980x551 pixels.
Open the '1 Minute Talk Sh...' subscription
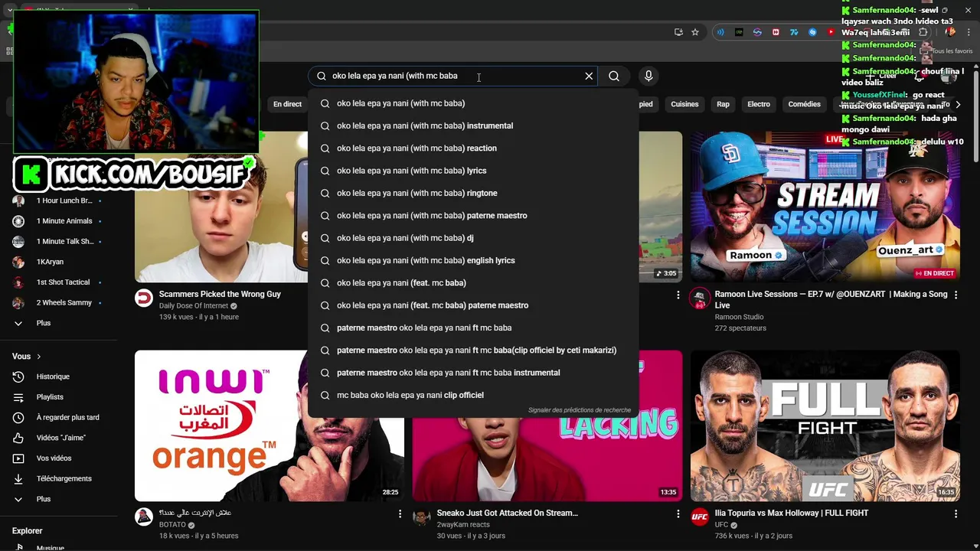pos(58,242)
